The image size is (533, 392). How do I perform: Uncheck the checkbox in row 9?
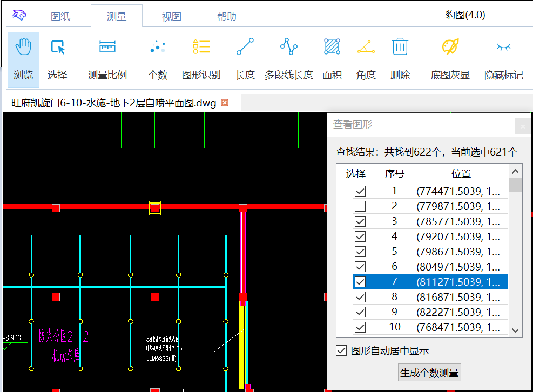(360, 312)
